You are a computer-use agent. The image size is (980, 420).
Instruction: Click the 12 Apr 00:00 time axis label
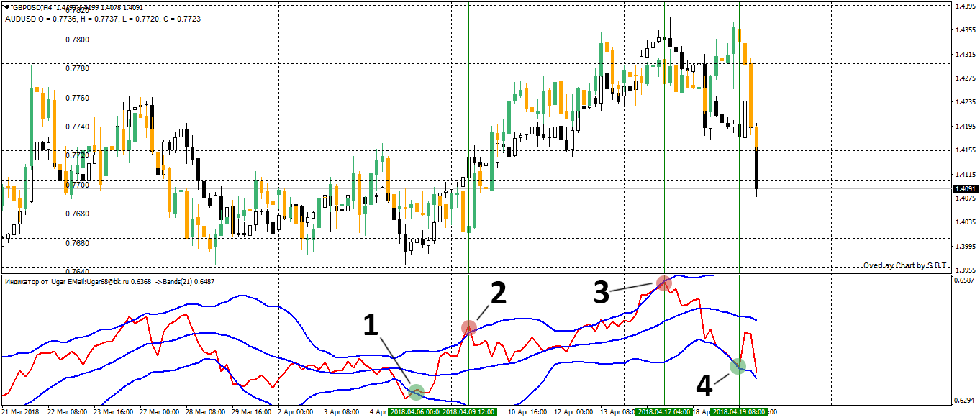click(574, 412)
